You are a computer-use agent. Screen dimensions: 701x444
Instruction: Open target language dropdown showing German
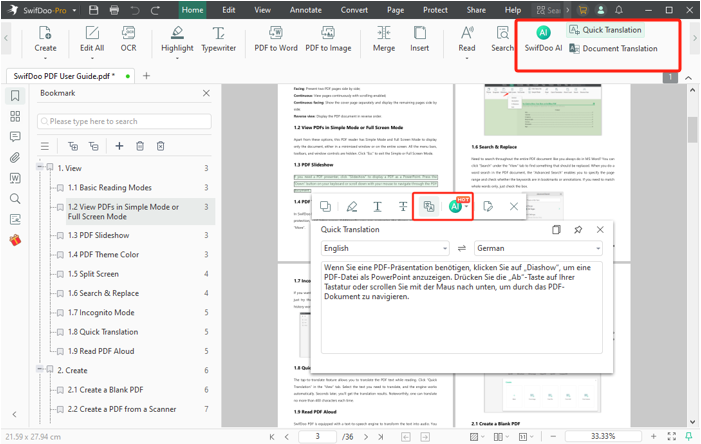coord(538,248)
